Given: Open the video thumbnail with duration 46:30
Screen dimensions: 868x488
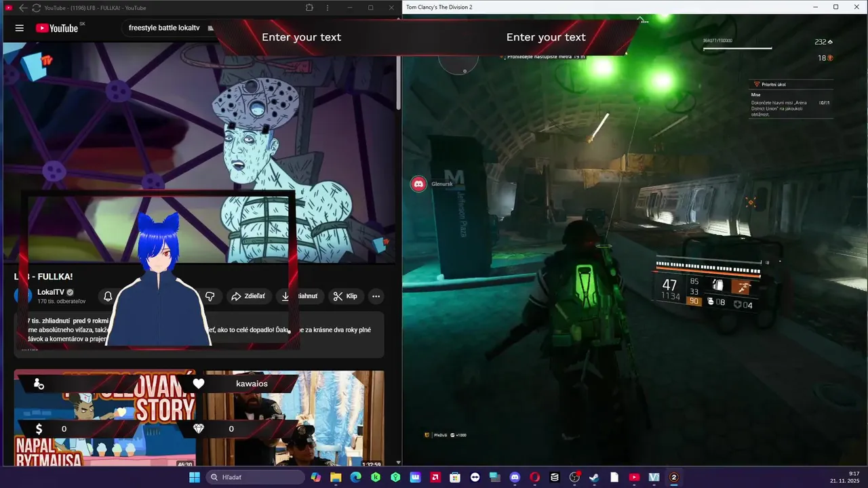Looking at the screenshot, I should pyautogui.click(x=105, y=418).
